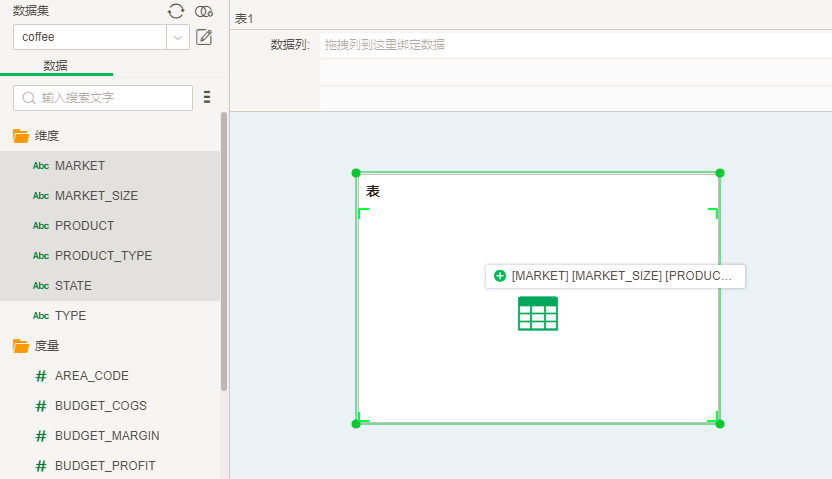Click the field list vertical scrollbar
Viewport: 832px width, 479px height.
coord(224,250)
